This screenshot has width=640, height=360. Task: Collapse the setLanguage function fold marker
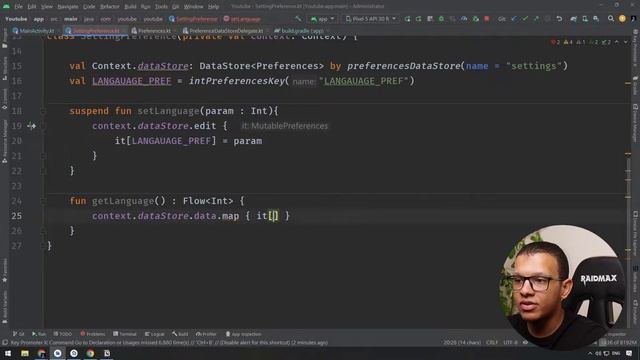(43, 111)
